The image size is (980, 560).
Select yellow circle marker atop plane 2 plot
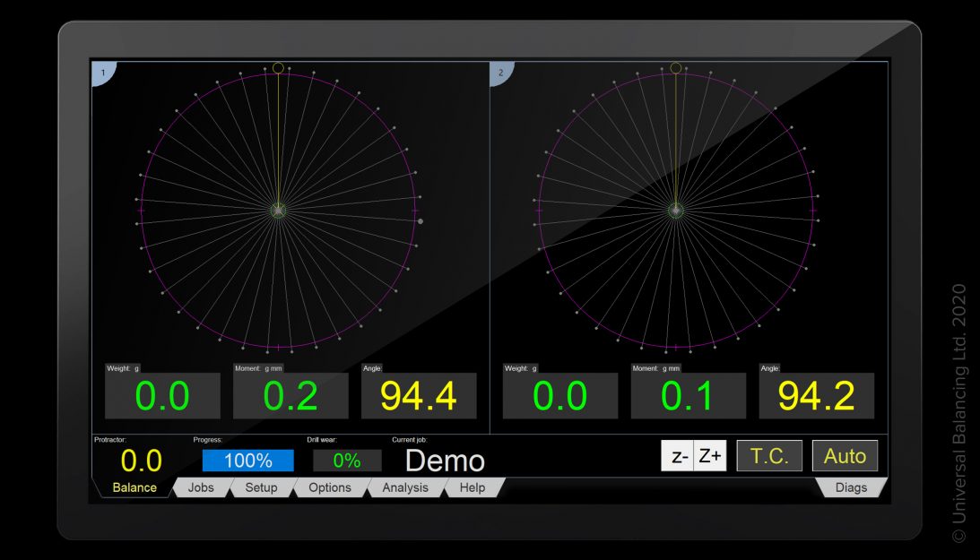point(676,67)
